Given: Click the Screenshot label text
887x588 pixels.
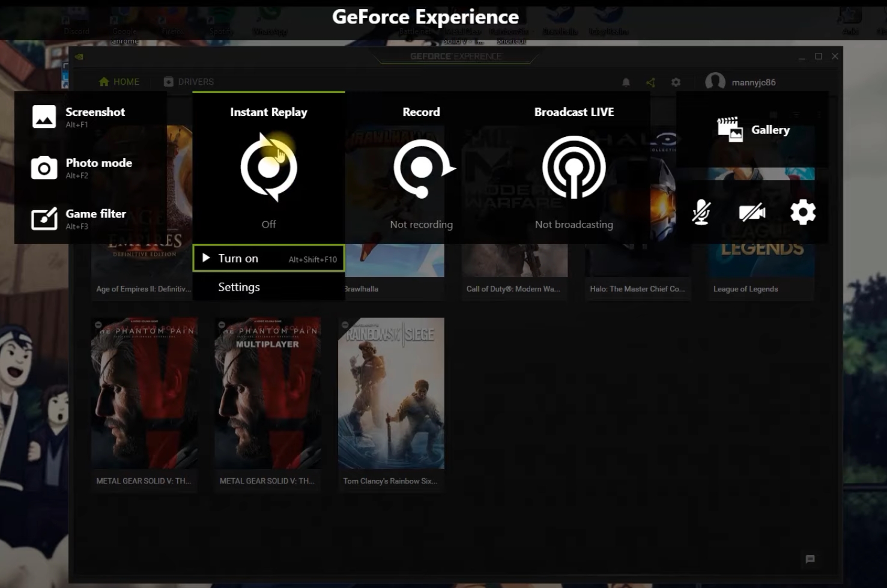Looking at the screenshot, I should (x=95, y=112).
